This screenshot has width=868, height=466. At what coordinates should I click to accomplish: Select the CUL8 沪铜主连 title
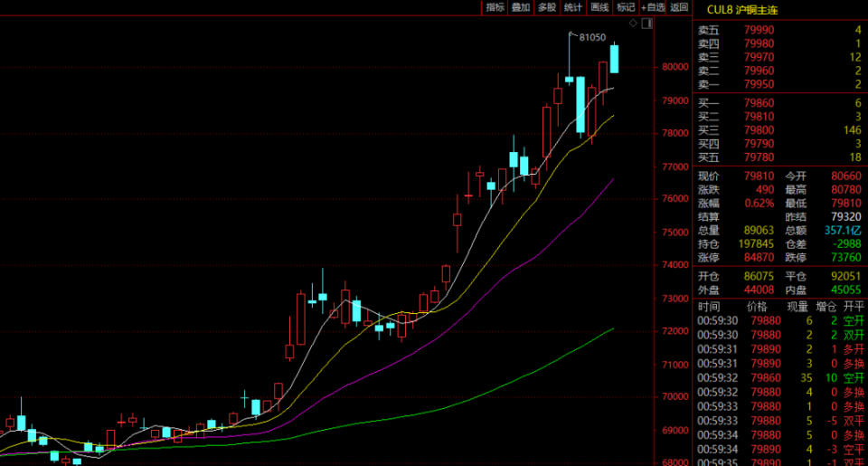(x=741, y=10)
